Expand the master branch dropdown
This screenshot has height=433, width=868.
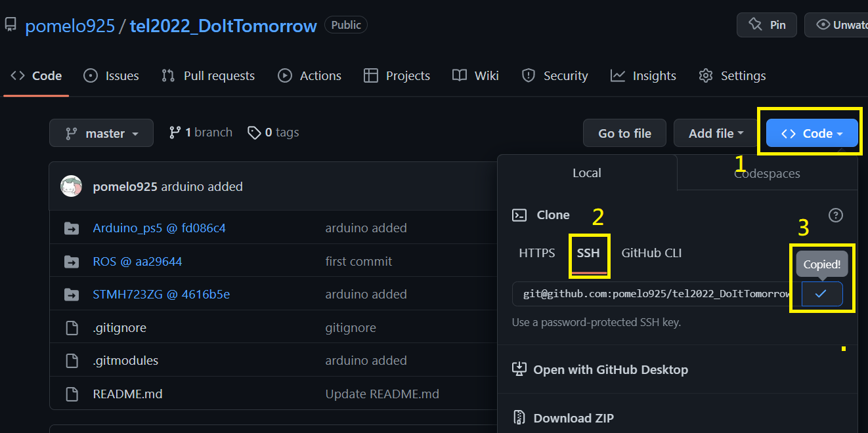coord(101,133)
